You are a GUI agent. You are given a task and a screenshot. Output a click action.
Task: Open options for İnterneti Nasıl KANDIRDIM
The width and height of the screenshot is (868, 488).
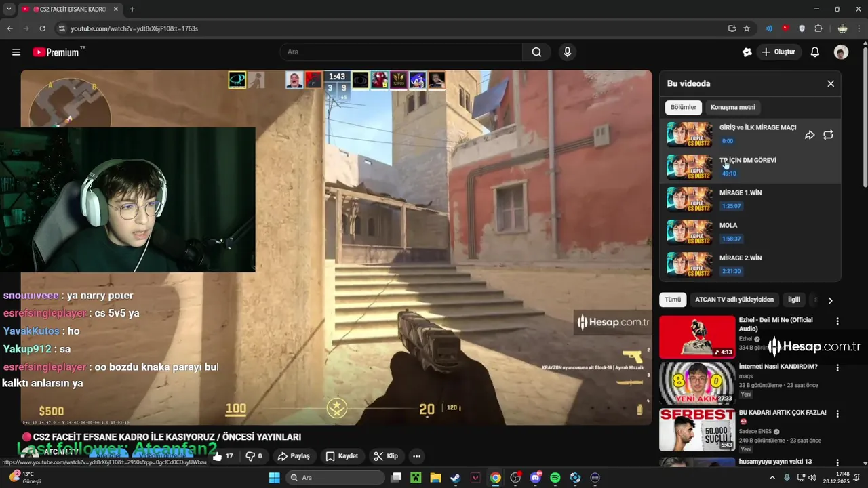tap(837, 368)
